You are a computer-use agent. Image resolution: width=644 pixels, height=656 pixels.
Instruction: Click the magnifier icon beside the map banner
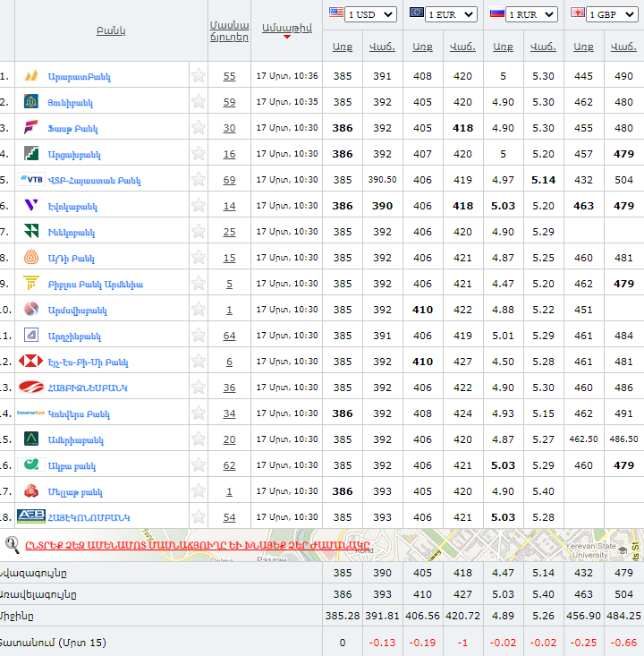coord(13,545)
